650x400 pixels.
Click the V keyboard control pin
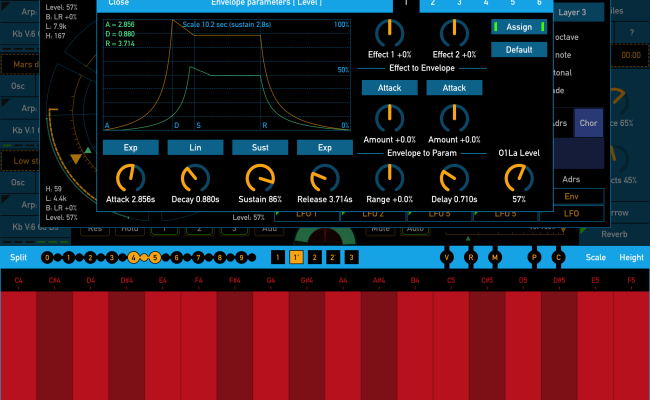point(446,257)
